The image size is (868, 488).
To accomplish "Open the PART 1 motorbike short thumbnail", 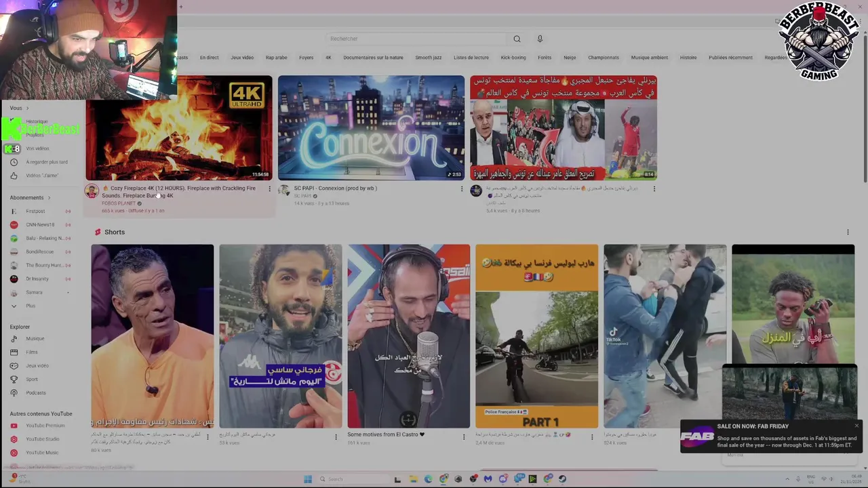I will 537,336.
